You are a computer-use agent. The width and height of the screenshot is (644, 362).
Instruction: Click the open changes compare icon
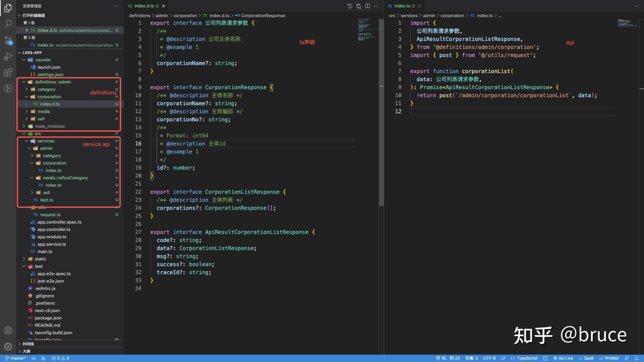pos(359,6)
